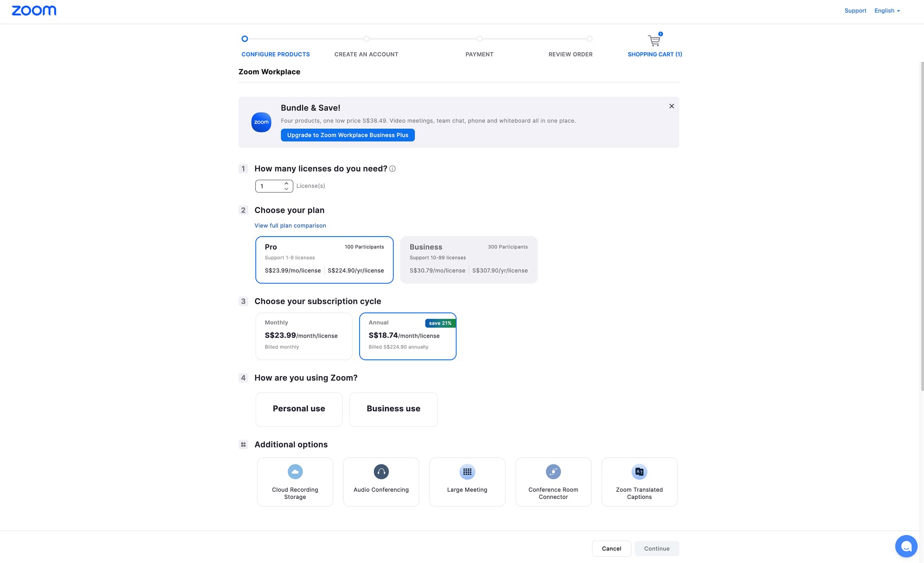This screenshot has width=924, height=563.
Task: Decrease license quantity with down stepper arrow
Action: point(286,188)
